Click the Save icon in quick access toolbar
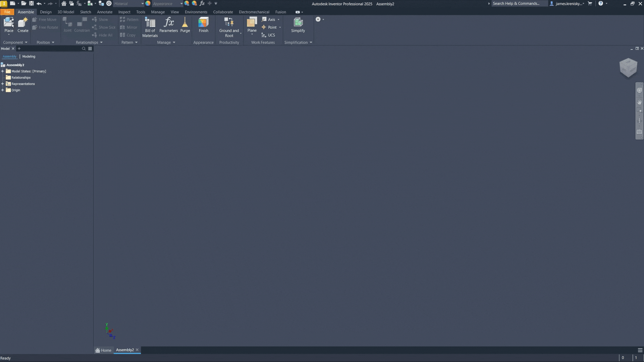644x362 pixels. [x=31, y=3]
